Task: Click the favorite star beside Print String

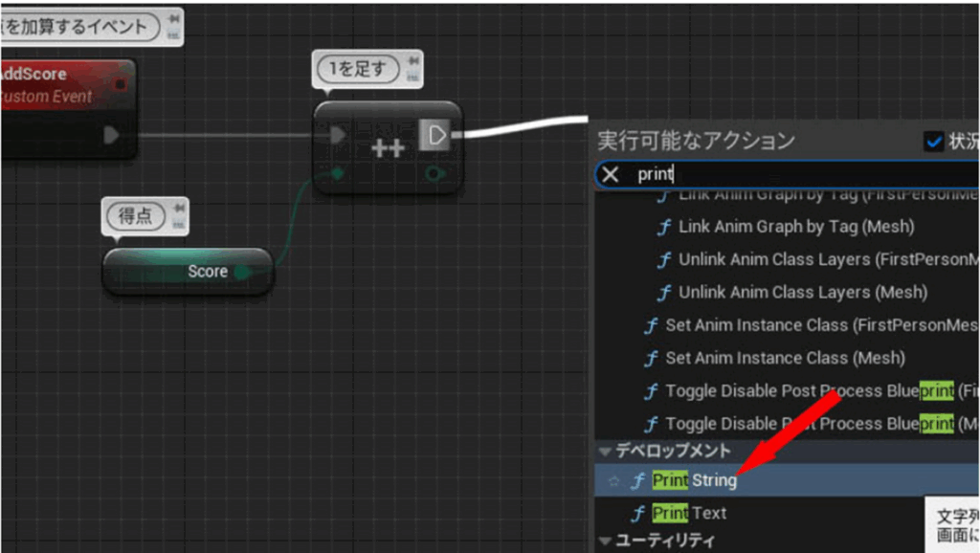Action: click(x=613, y=480)
